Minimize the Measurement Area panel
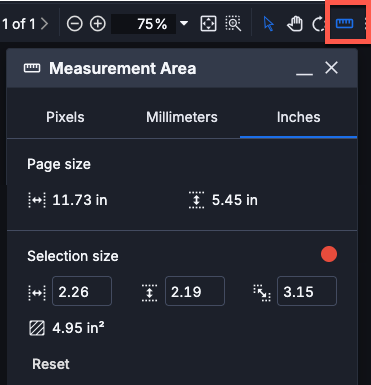 pos(304,73)
